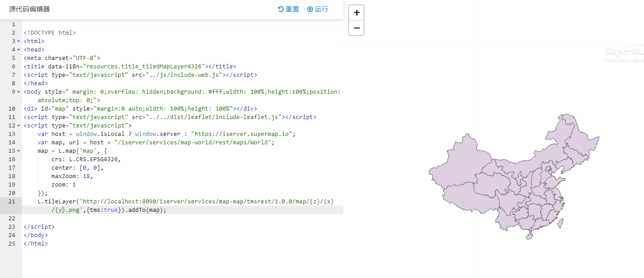Click the crs: L.CRS.EPSG4326 line
The image size is (644, 278).
tap(86, 159)
